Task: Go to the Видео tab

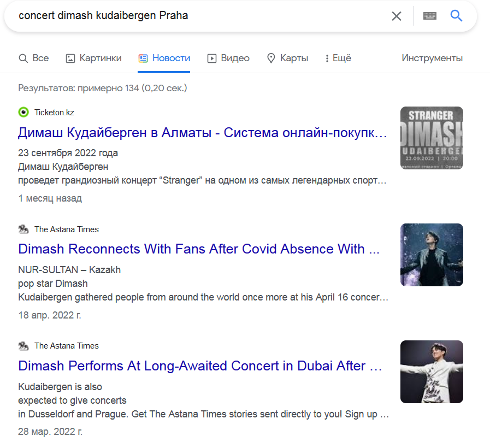Action: [x=228, y=58]
